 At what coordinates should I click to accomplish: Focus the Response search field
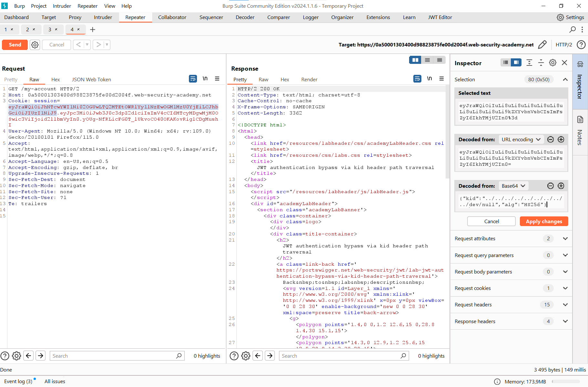[x=344, y=356]
